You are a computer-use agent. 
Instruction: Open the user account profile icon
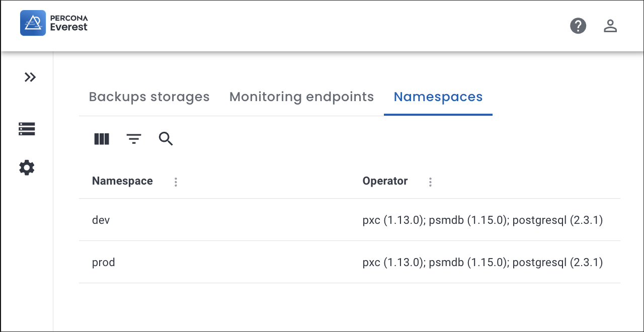click(610, 26)
